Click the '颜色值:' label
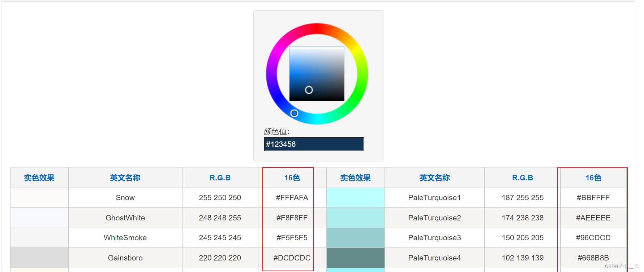The width and height of the screenshot is (644, 272). tap(277, 132)
